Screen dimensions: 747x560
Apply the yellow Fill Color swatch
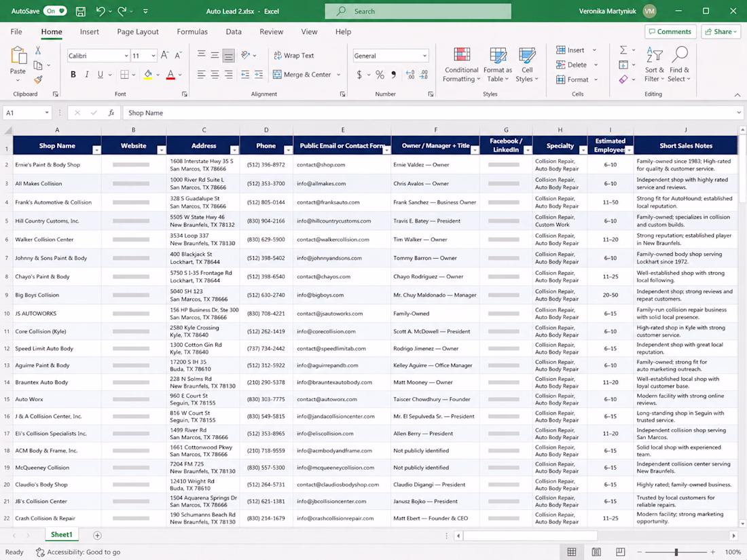tap(148, 74)
